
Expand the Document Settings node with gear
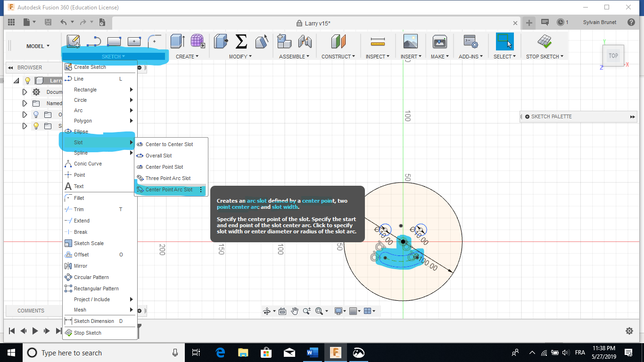25,92
